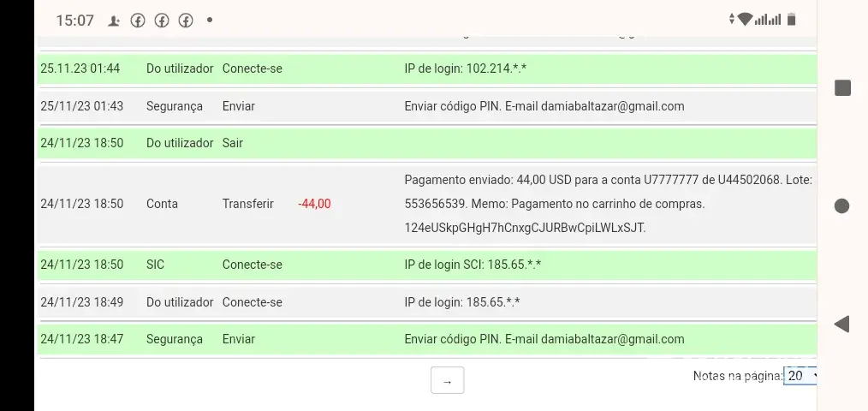Tap the first Facebook notification icon
This screenshot has width=868, height=411.
[x=137, y=21]
